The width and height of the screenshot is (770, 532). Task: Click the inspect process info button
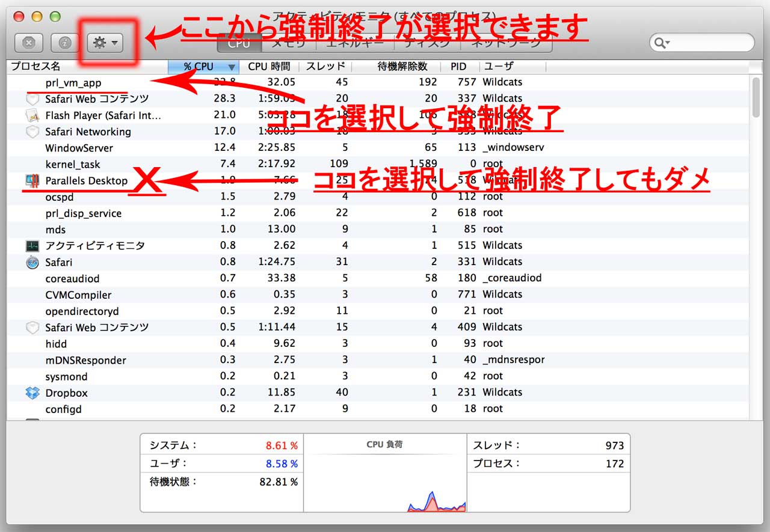coord(66,43)
